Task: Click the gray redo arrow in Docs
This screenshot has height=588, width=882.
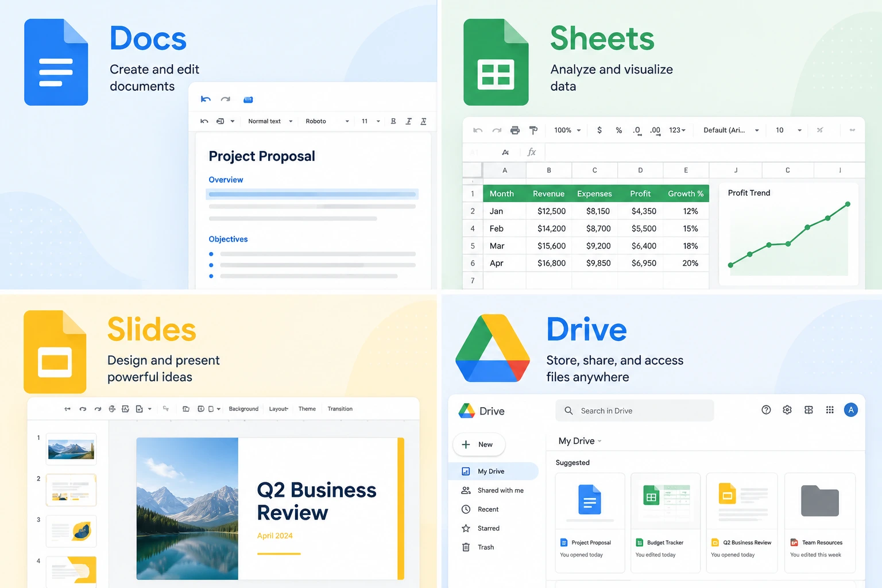Action: point(226,99)
